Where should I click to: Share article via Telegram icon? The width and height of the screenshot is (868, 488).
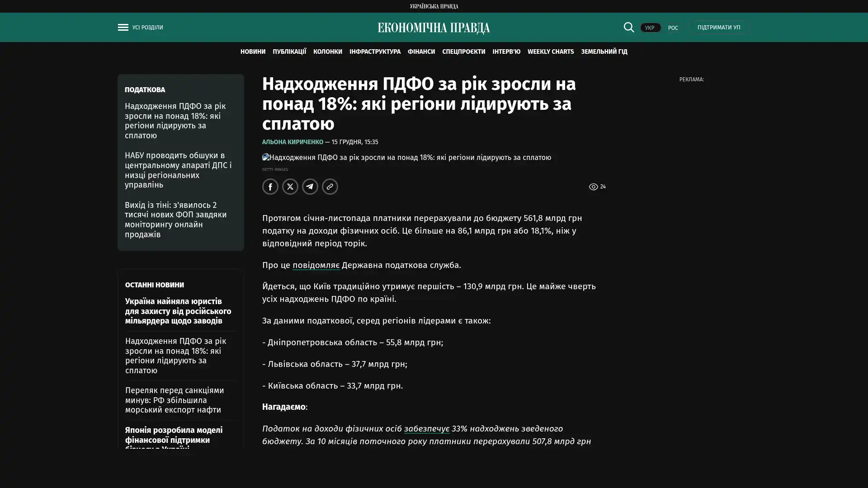click(x=310, y=187)
